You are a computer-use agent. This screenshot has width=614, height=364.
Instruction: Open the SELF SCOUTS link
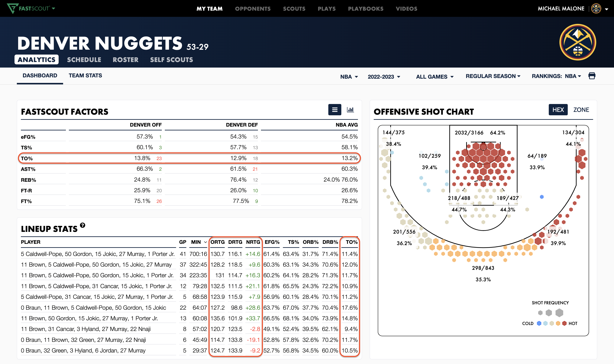click(x=171, y=60)
